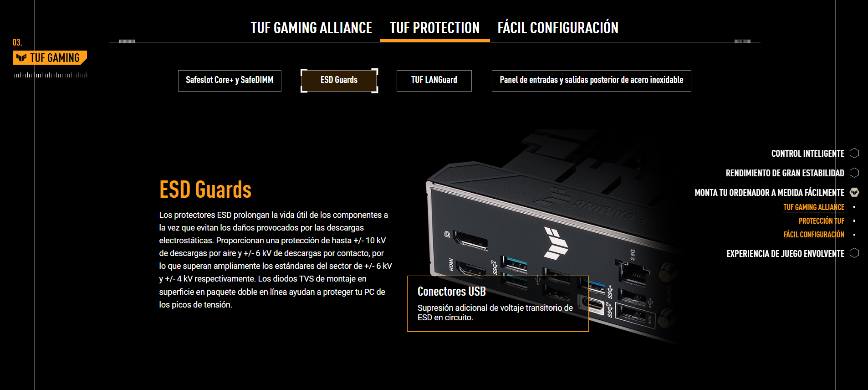Click hexagon icon beside Rendimiento de Gran Estabilidad
Screen dimensions: 868x390
tap(854, 173)
